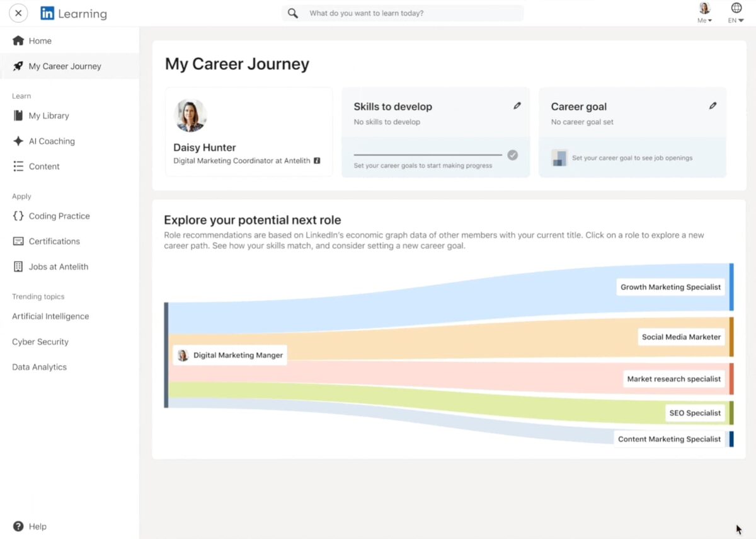Choose the SEO Specialist role label

pyautogui.click(x=694, y=413)
